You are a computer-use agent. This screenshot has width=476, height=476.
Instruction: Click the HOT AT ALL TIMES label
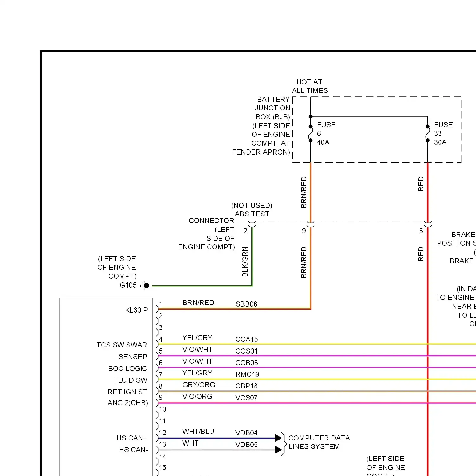point(310,86)
